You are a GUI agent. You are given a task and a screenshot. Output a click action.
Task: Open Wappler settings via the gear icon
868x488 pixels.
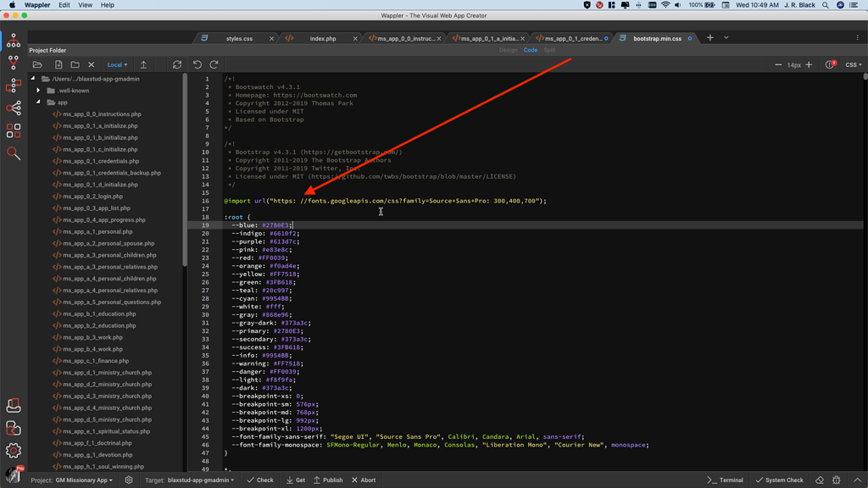click(14, 452)
